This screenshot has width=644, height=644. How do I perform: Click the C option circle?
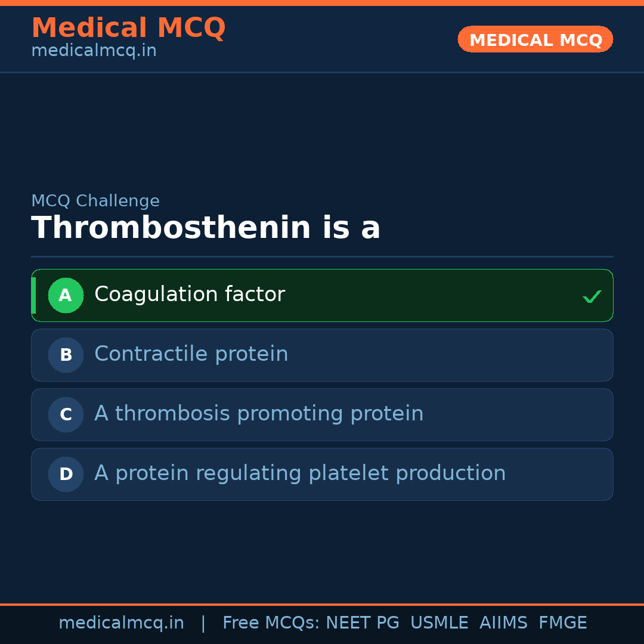(66, 414)
